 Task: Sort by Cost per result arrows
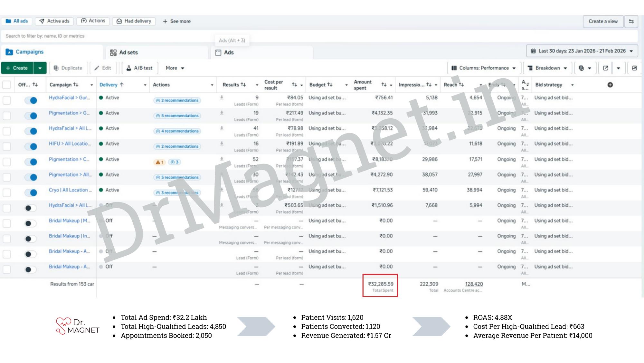(294, 85)
